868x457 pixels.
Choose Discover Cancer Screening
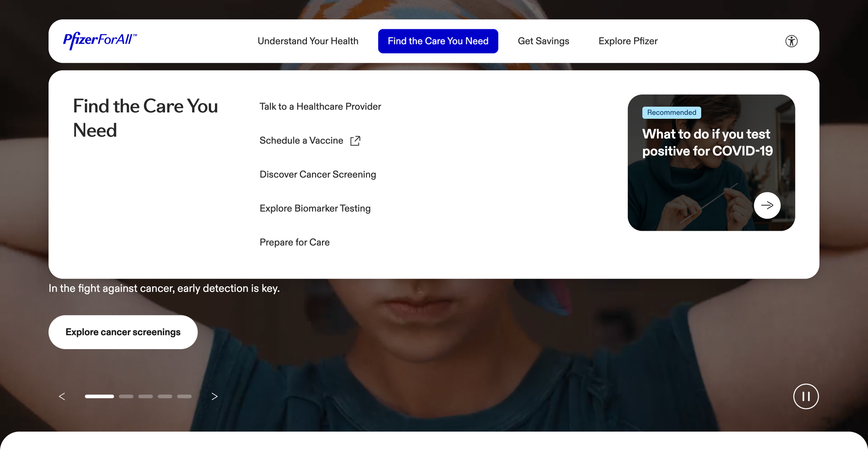(x=318, y=175)
